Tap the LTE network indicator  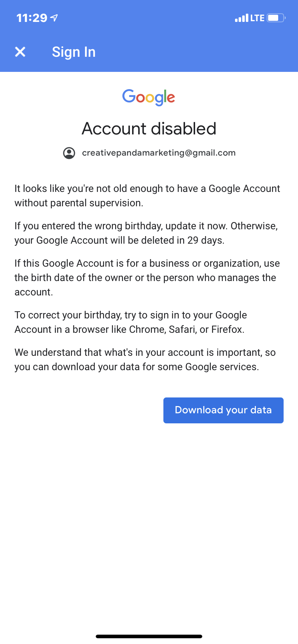coord(257,18)
